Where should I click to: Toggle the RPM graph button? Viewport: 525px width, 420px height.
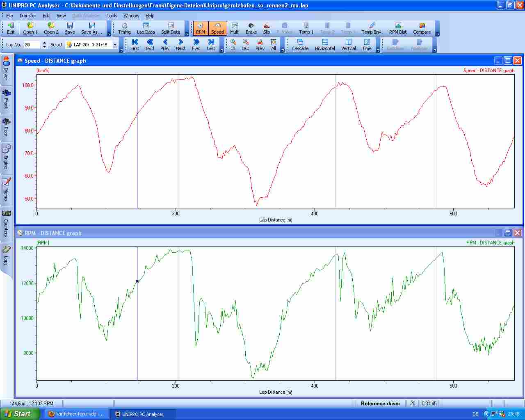pos(201,28)
